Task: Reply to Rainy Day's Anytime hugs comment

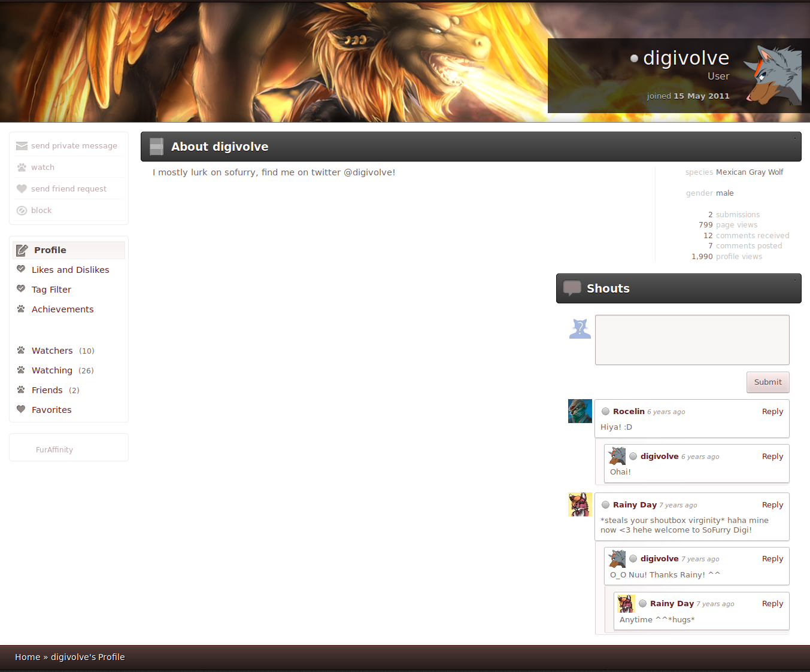Action: (x=772, y=604)
